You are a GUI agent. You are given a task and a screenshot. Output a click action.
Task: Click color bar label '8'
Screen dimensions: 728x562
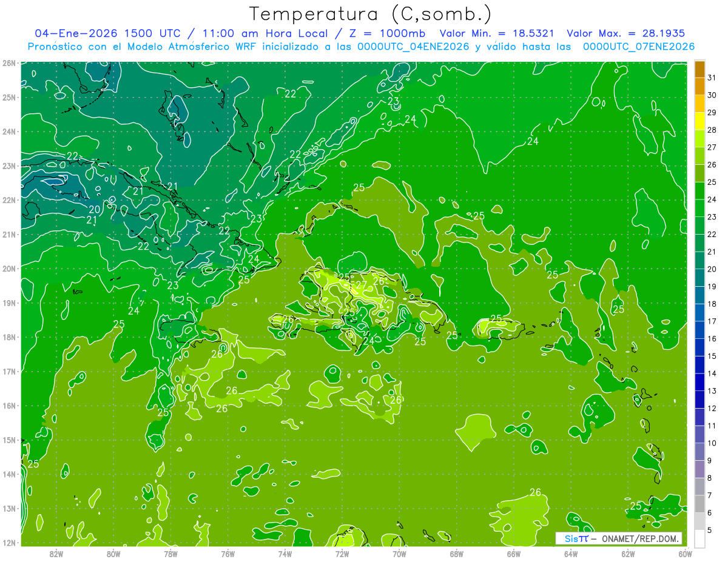click(710, 478)
